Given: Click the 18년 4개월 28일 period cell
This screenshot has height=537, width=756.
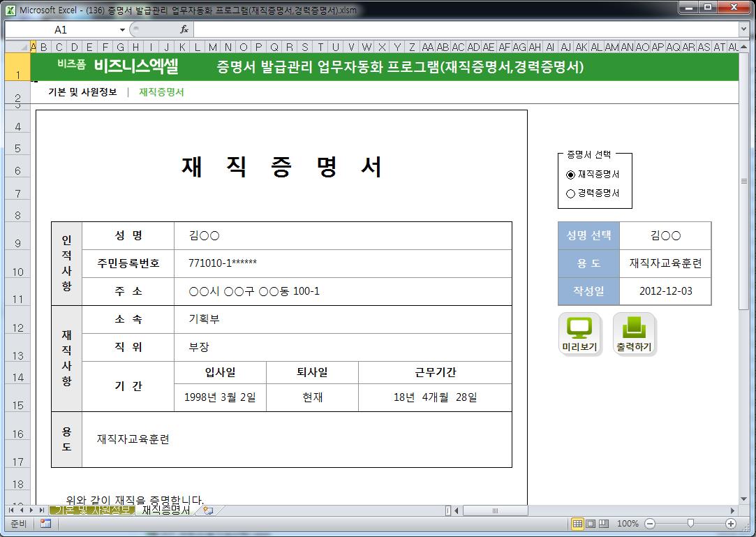Looking at the screenshot, I should [x=435, y=397].
